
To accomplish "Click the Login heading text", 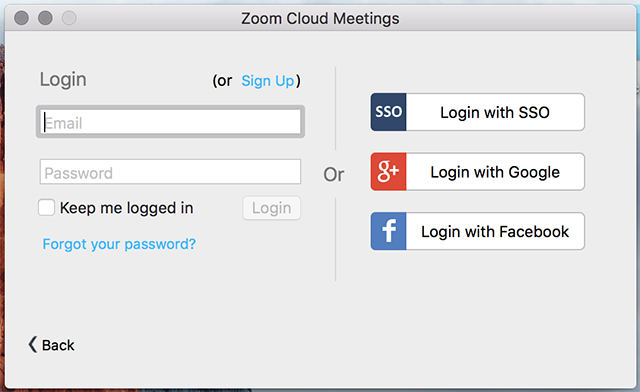I will [63, 80].
